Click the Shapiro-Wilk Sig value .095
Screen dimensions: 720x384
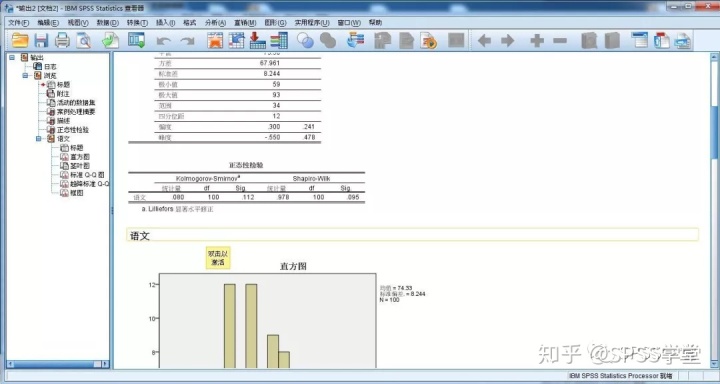[352, 198]
